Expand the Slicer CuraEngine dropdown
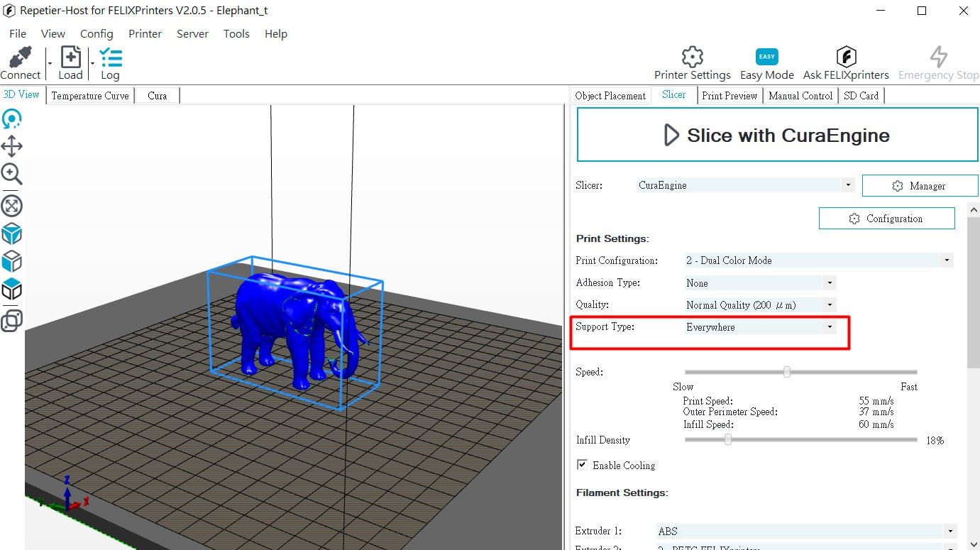 click(848, 185)
